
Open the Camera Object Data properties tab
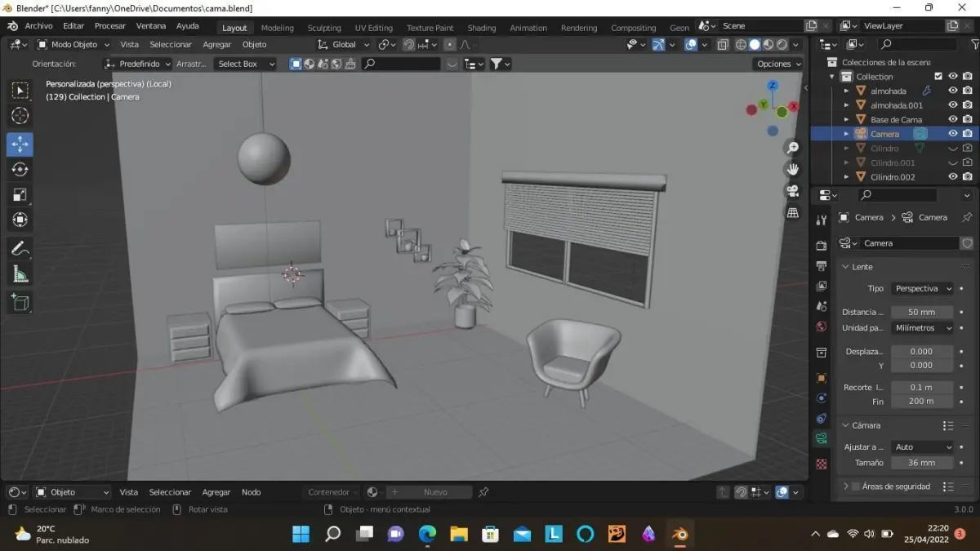[x=822, y=439]
